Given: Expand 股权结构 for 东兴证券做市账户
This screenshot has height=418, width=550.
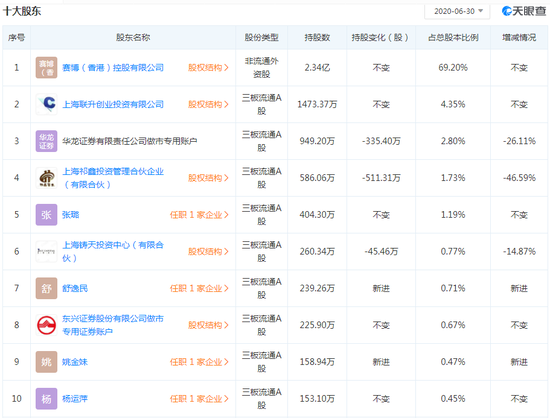Looking at the screenshot, I should [208, 325].
